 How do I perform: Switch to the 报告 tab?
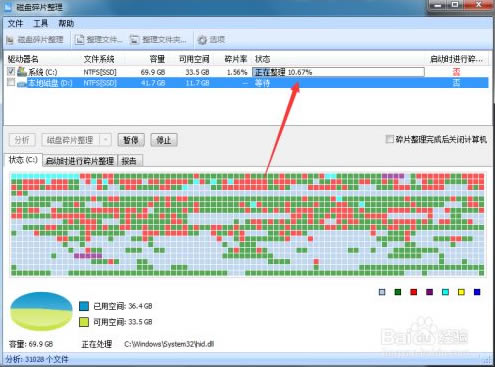coord(129,161)
